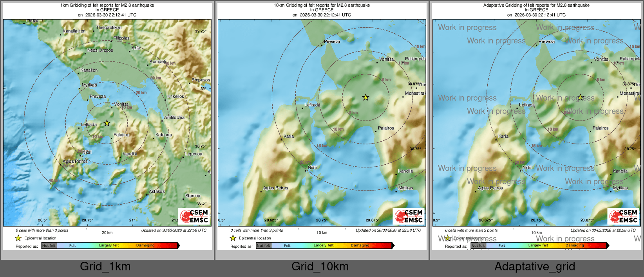
Task: Open the Grid_1km label
Action: click(105, 266)
